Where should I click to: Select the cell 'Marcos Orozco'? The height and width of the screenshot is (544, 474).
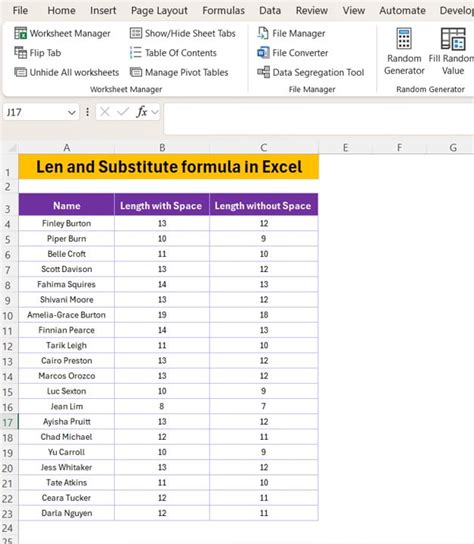click(x=67, y=376)
